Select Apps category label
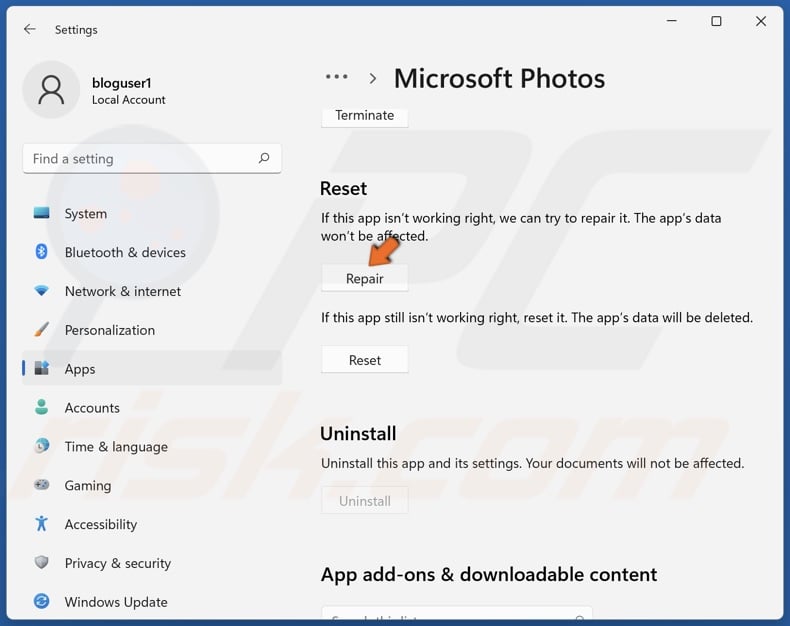 80,369
